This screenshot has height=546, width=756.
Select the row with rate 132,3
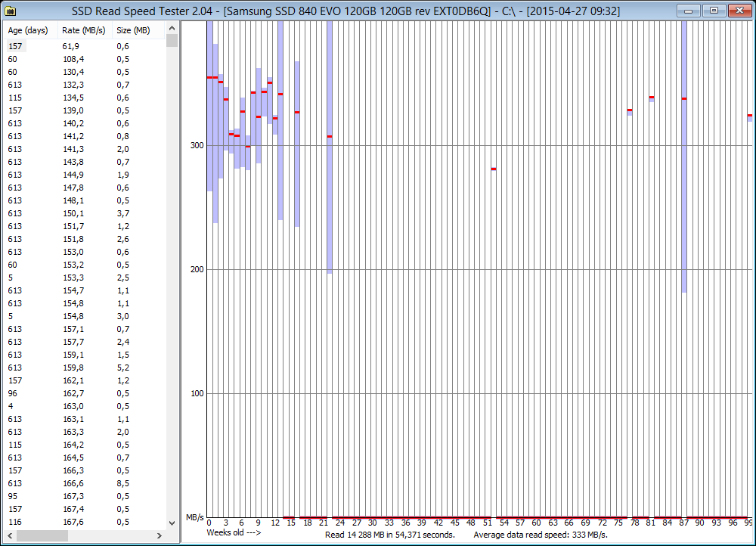pyautogui.click(x=85, y=85)
